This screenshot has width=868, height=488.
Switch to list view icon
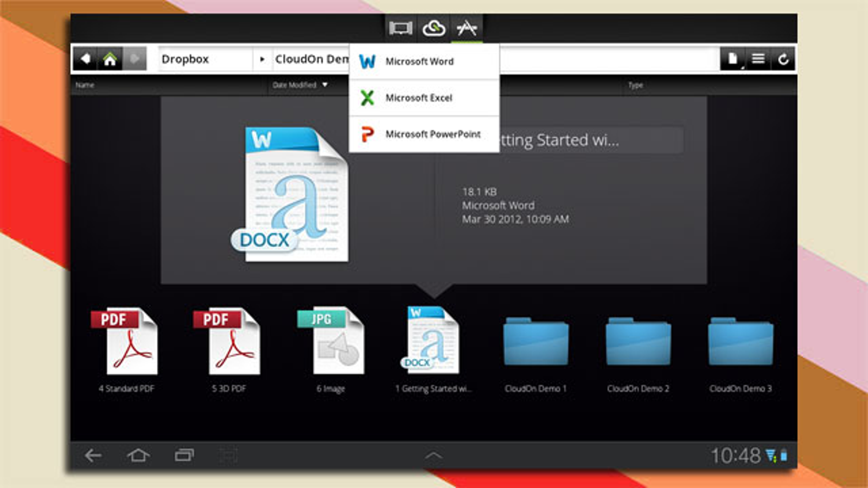tap(758, 59)
